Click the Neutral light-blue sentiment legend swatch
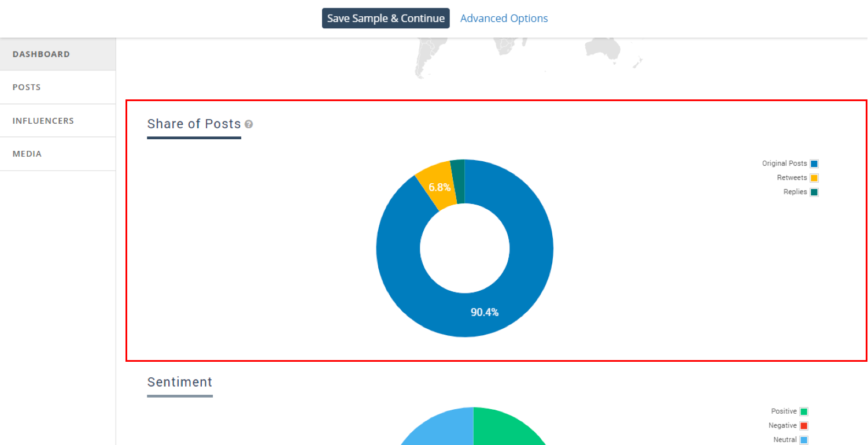This screenshot has width=868, height=445. pos(804,440)
